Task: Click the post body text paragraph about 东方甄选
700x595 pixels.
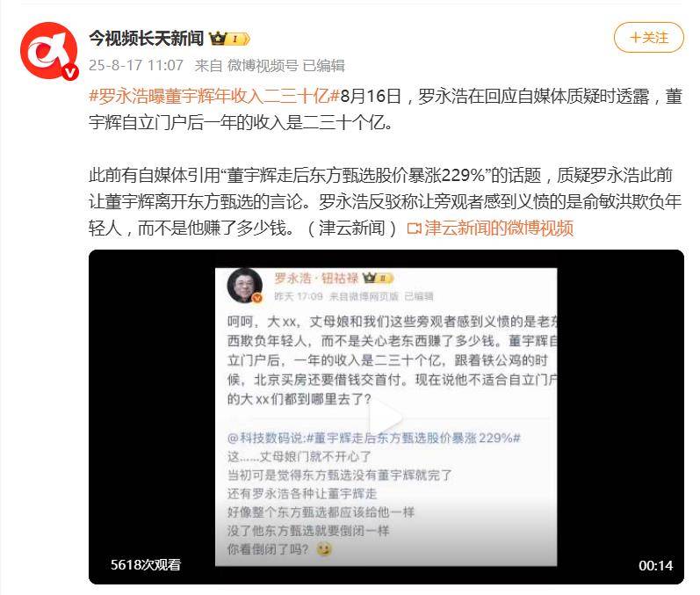Action: (385, 202)
